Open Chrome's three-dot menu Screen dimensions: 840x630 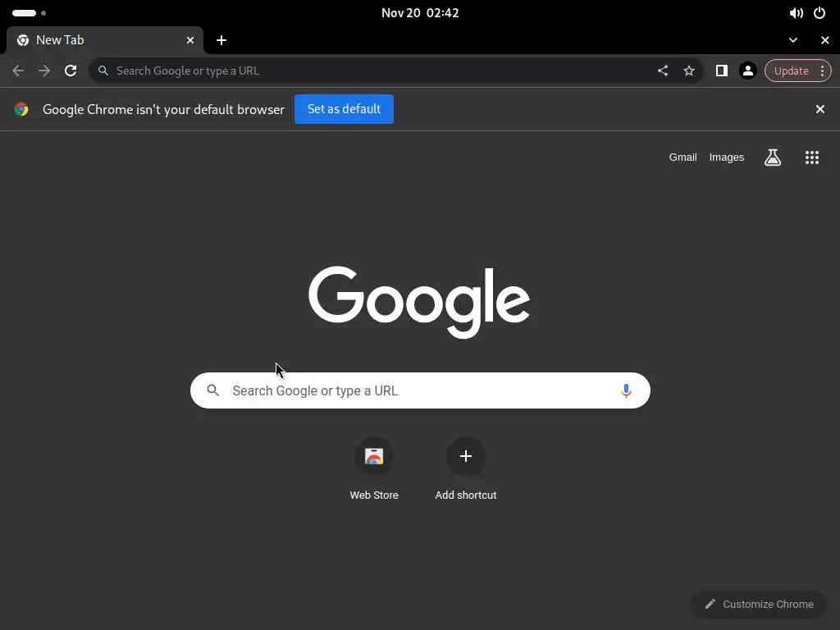(822, 71)
